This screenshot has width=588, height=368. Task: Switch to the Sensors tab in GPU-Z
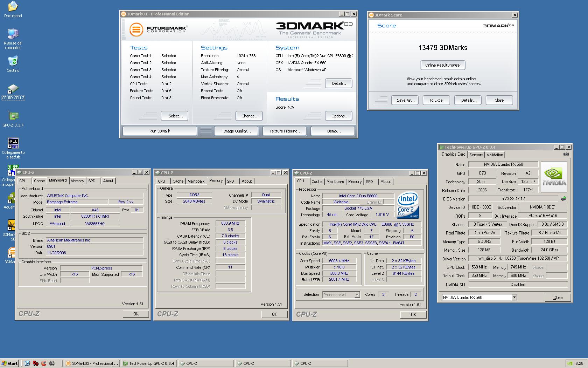(x=476, y=155)
